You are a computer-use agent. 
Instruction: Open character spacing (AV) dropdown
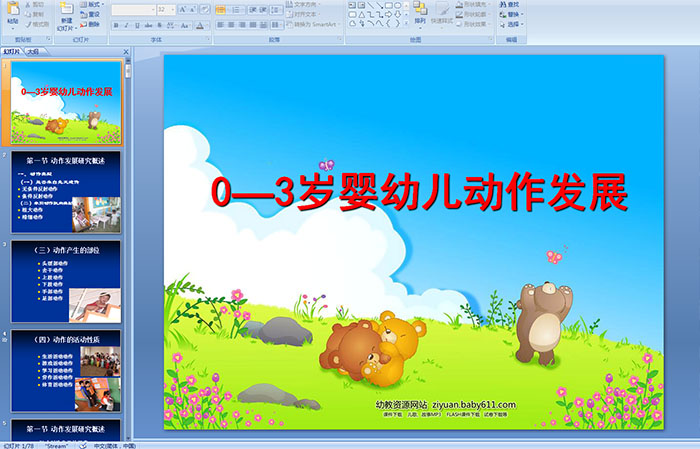172,25
